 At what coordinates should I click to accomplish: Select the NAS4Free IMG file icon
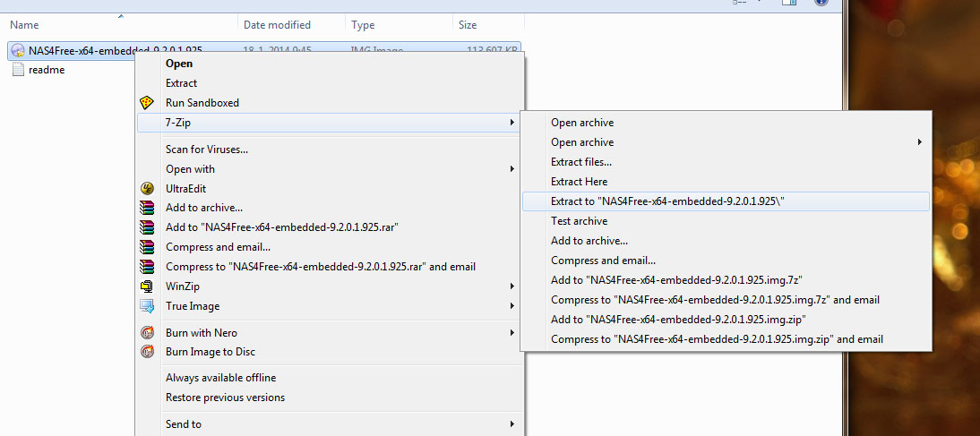(18, 51)
